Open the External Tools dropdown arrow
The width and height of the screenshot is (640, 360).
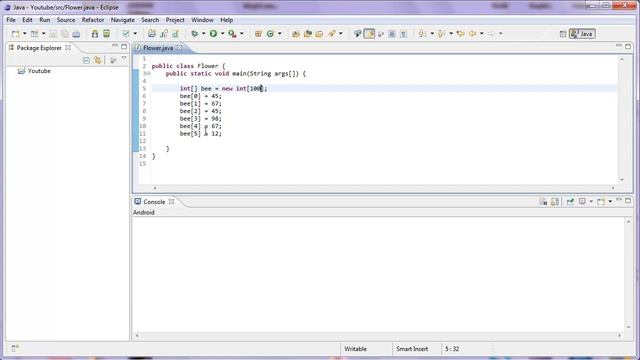coord(242,34)
